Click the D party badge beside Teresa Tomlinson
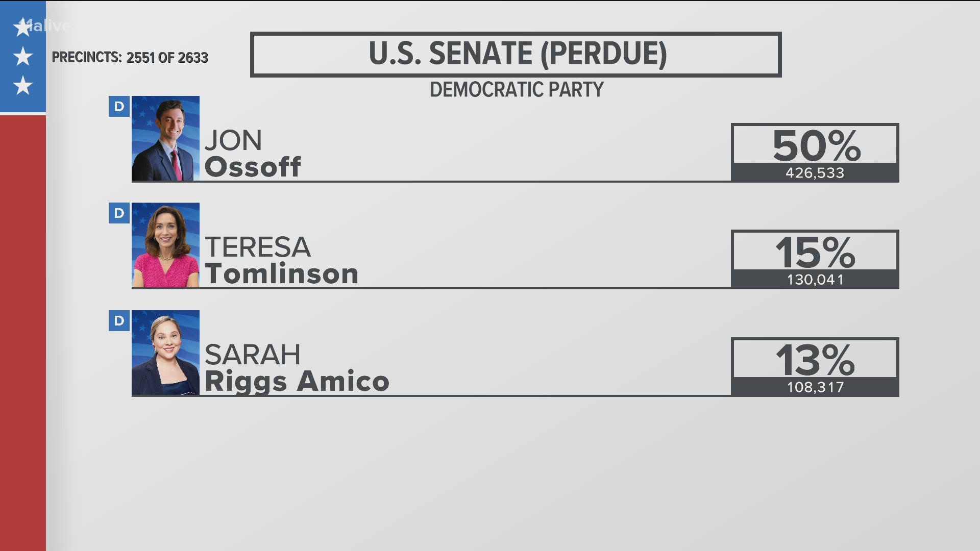 119,213
